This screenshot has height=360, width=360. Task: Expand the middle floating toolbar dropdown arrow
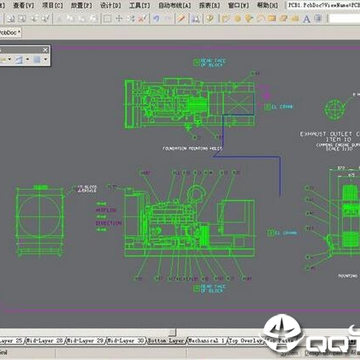(x=28, y=60)
